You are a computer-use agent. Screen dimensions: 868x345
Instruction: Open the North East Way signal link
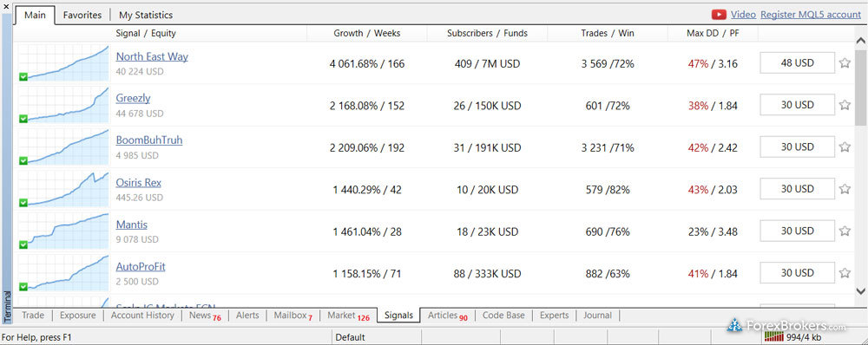[152, 56]
